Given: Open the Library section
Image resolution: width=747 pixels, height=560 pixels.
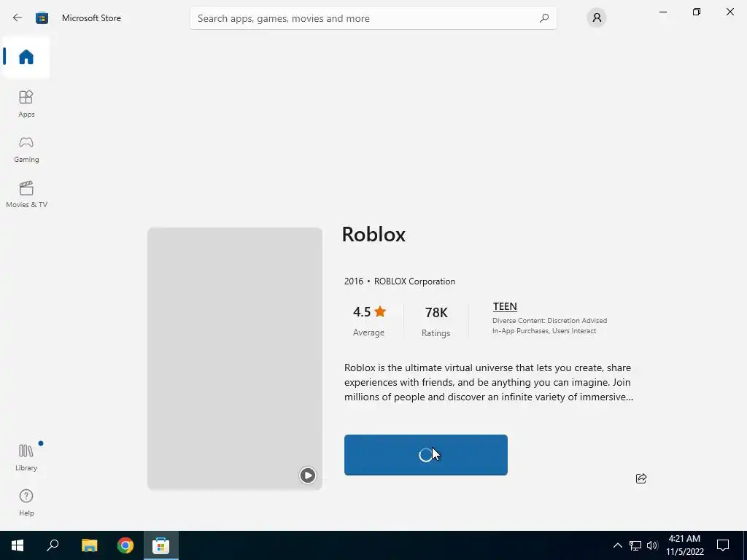Looking at the screenshot, I should click(26, 458).
